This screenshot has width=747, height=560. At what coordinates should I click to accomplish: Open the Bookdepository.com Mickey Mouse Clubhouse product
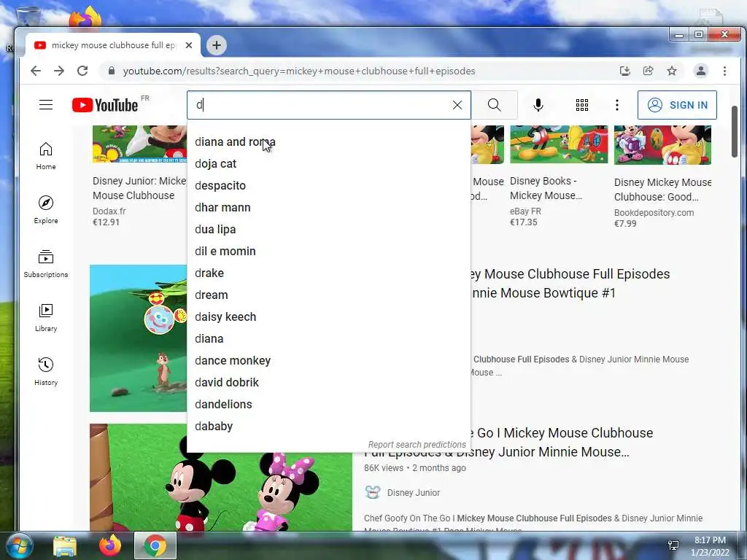point(662,177)
